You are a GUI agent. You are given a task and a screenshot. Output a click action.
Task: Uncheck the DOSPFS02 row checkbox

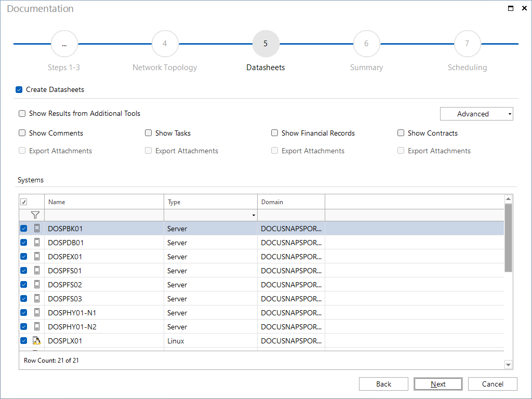click(x=24, y=284)
